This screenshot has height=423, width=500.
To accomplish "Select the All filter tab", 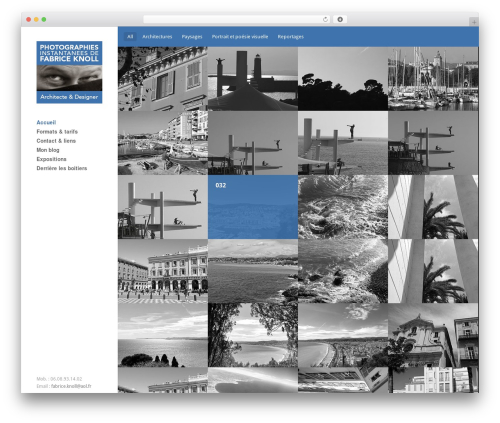I will coord(130,37).
